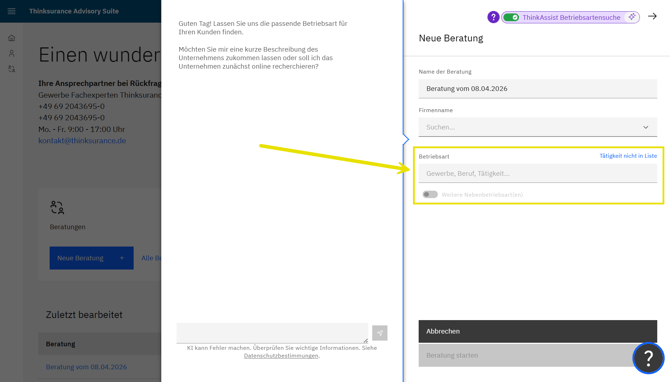The width and height of the screenshot is (670, 382).
Task: Open the Tätigkeit nicht in Liste link
Action: point(628,156)
